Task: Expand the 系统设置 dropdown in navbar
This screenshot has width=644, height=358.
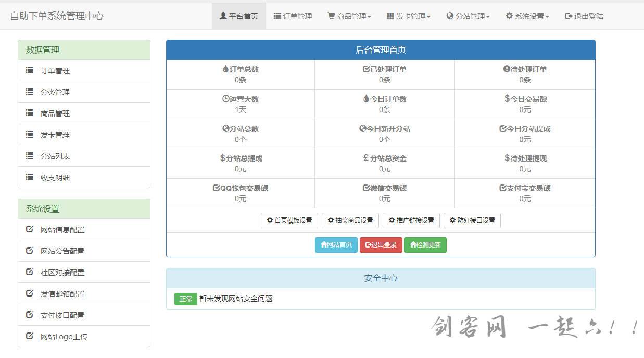Action: point(527,16)
